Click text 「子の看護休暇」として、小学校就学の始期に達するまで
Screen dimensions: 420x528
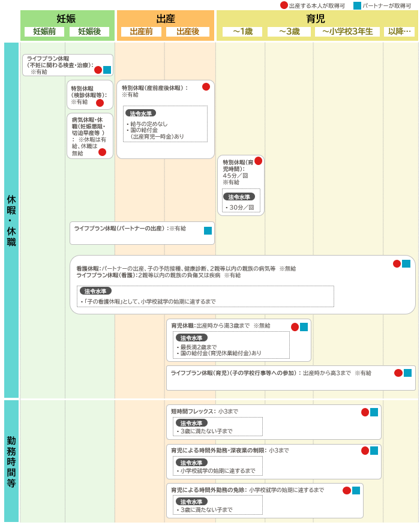point(149,301)
